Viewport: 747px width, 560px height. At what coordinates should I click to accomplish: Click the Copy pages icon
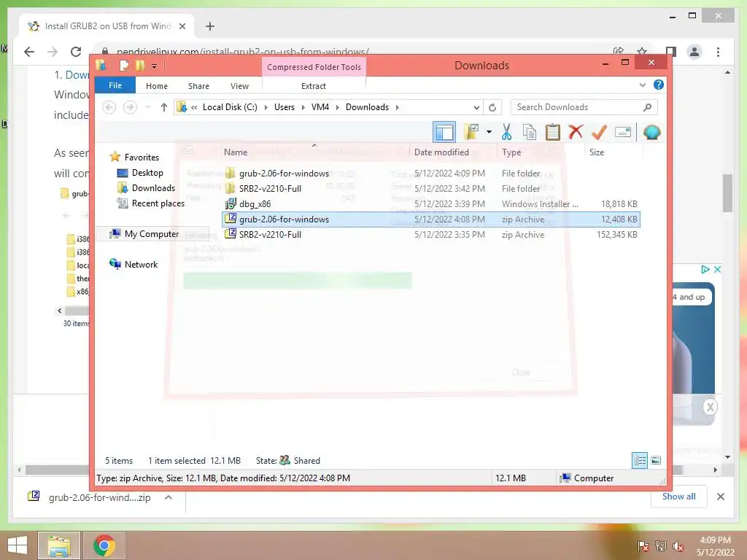click(530, 132)
